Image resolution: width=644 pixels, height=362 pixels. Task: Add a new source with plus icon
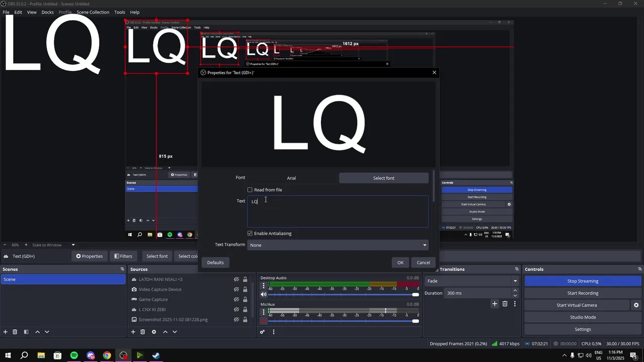tap(133, 332)
